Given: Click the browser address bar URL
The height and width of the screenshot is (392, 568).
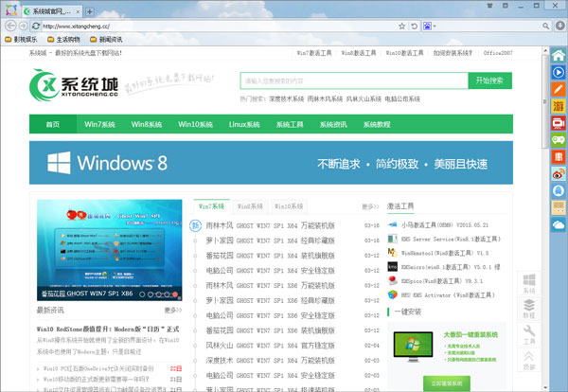Looking at the screenshot, I should coord(76,27).
